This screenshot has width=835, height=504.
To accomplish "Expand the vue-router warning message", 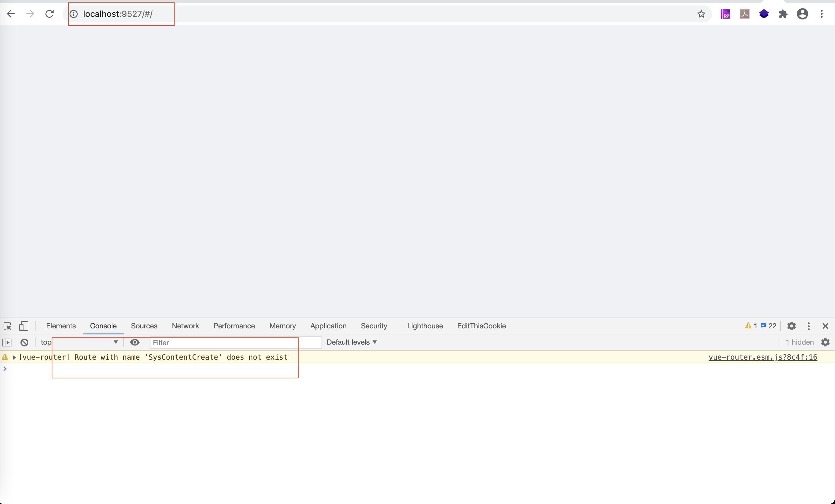I will point(14,357).
